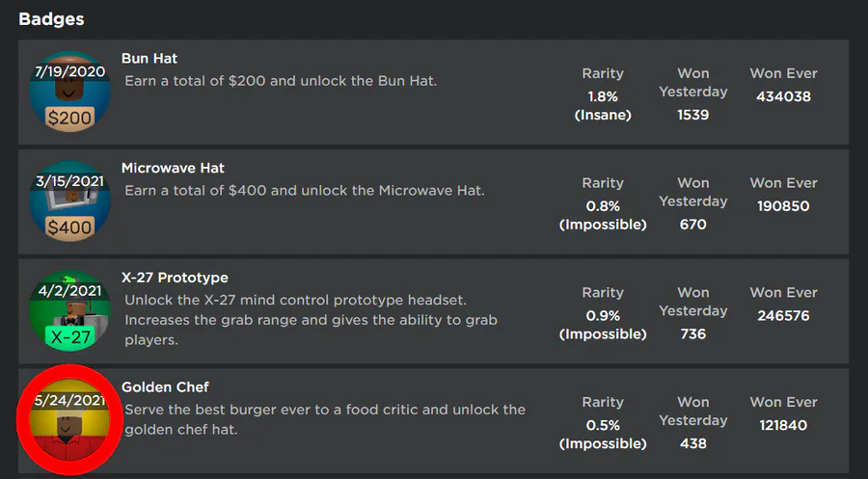Click Microwave Hat rarity 0.8% value
This screenshot has width=868, height=479.
603,206
